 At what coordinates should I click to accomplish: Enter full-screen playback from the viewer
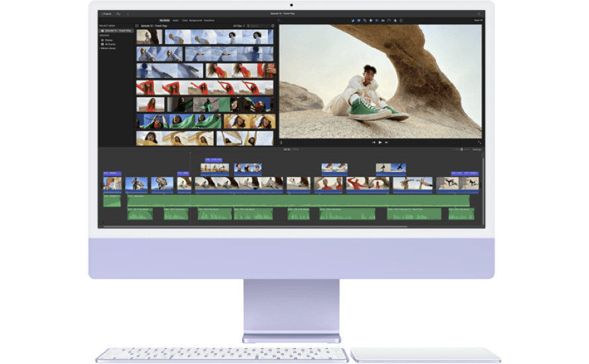click(x=479, y=142)
